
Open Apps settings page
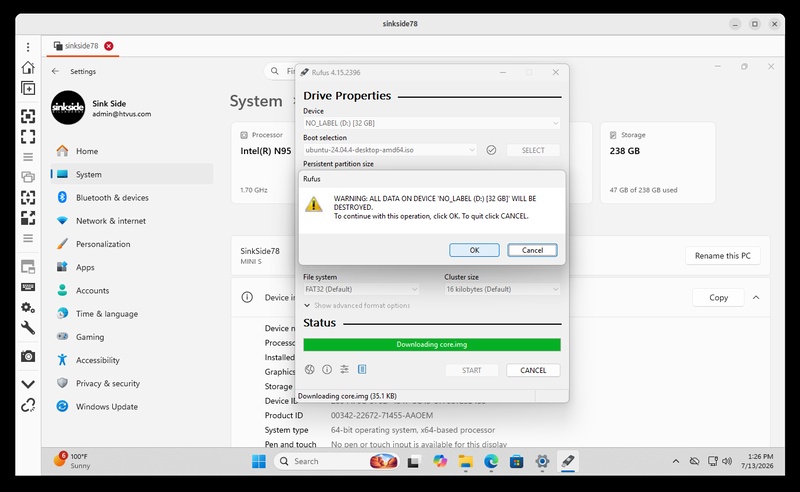point(132,267)
